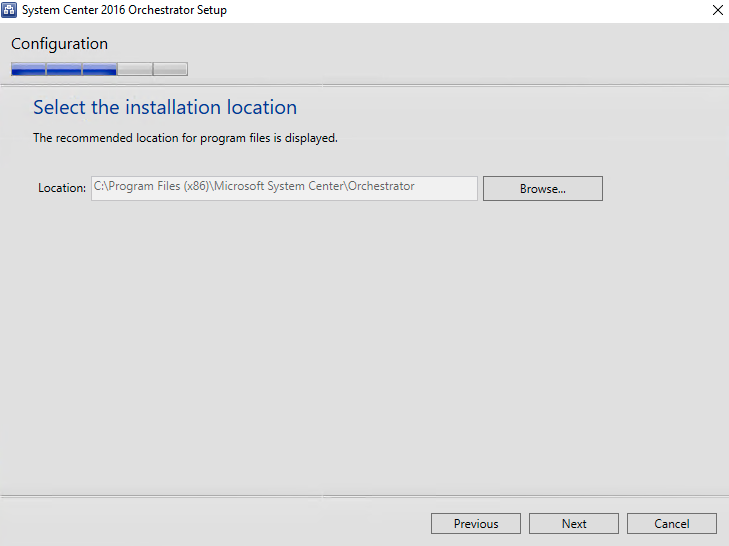Click the recommended location description text
The width and height of the screenshot is (729, 546).
pyautogui.click(x=185, y=138)
